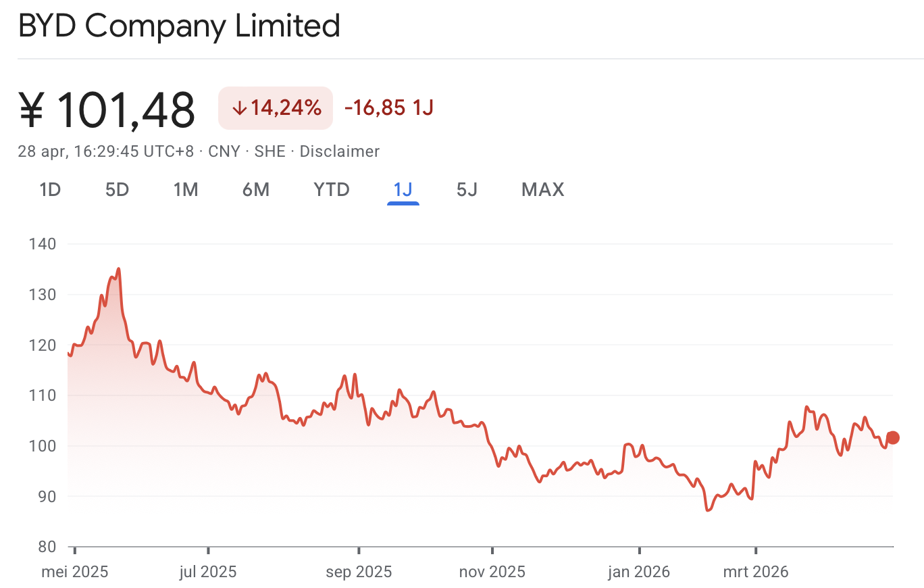The width and height of the screenshot is (924, 588).
Task: Open the Disclaimer link
Action: coord(340,151)
